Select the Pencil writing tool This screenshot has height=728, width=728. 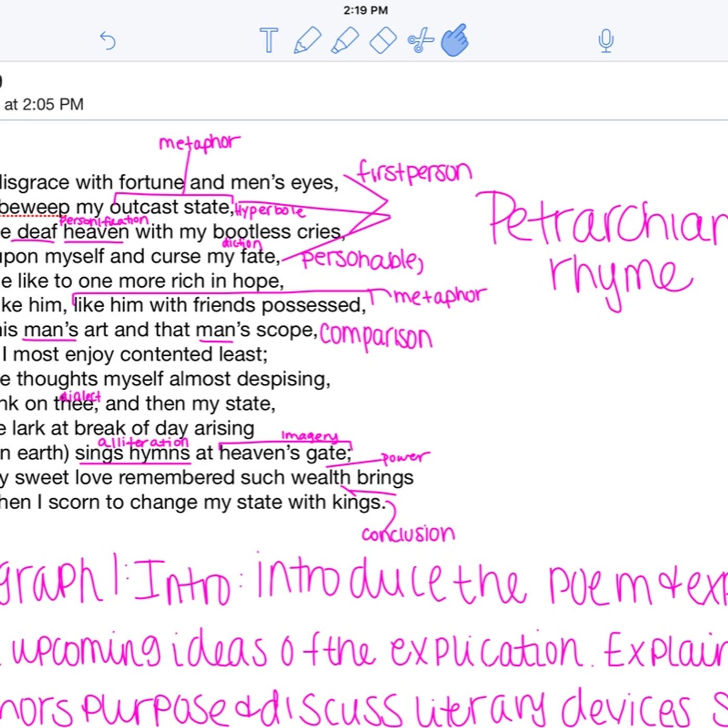click(307, 40)
